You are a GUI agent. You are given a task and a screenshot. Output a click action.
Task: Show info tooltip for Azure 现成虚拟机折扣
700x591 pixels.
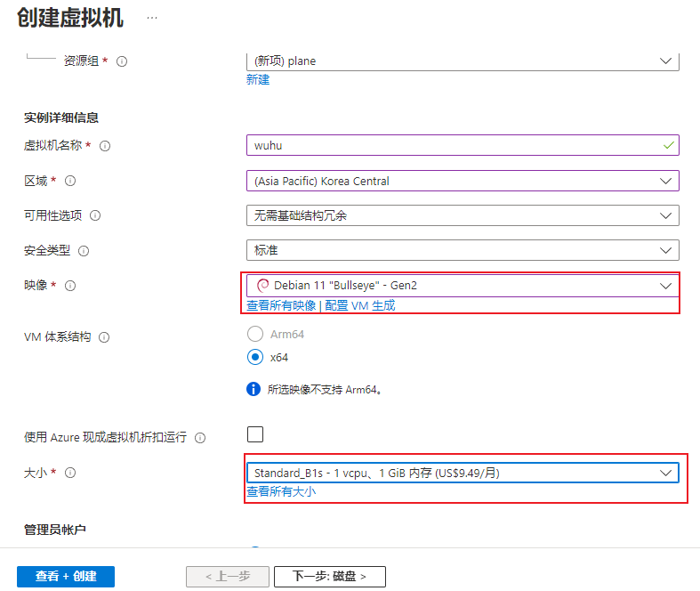(200, 438)
